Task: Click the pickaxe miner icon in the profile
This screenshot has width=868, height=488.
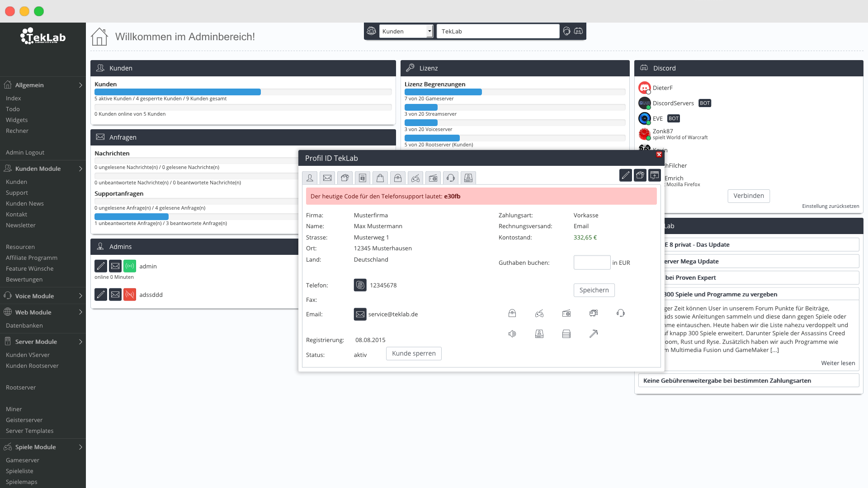Action: (x=594, y=334)
